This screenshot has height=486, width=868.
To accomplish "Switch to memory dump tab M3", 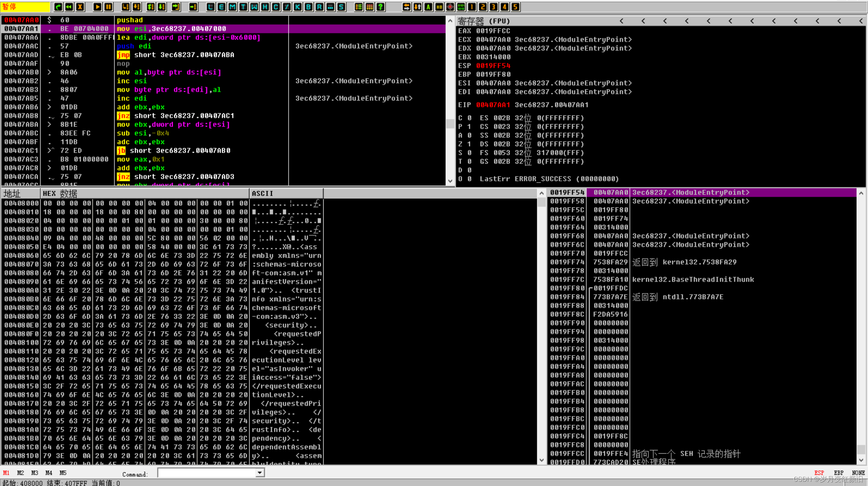I will tap(34, 473).
